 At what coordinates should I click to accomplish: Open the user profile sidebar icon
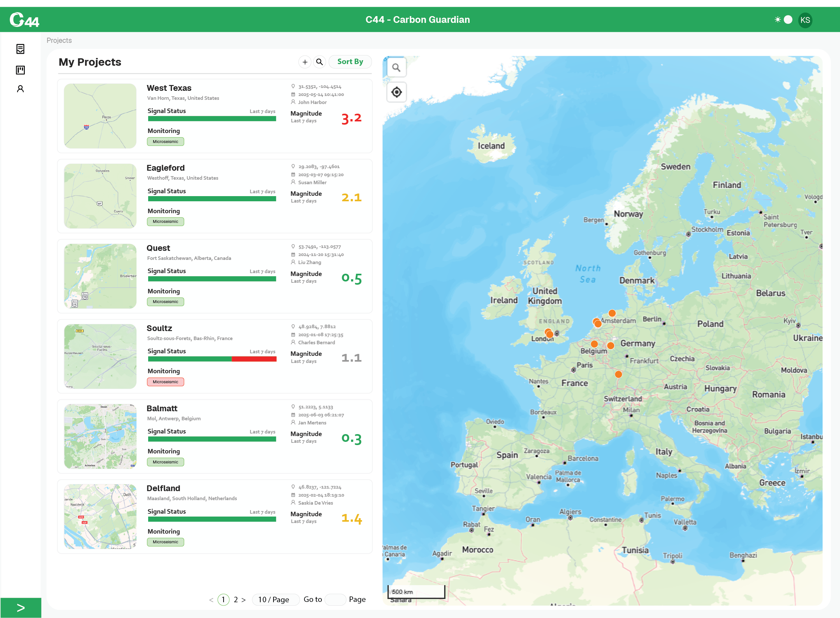20,89
